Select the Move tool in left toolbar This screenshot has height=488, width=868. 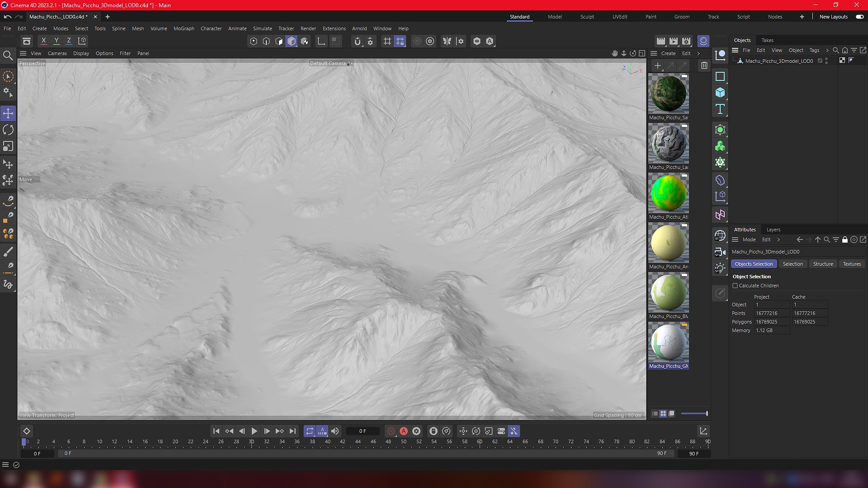point(8,113)
